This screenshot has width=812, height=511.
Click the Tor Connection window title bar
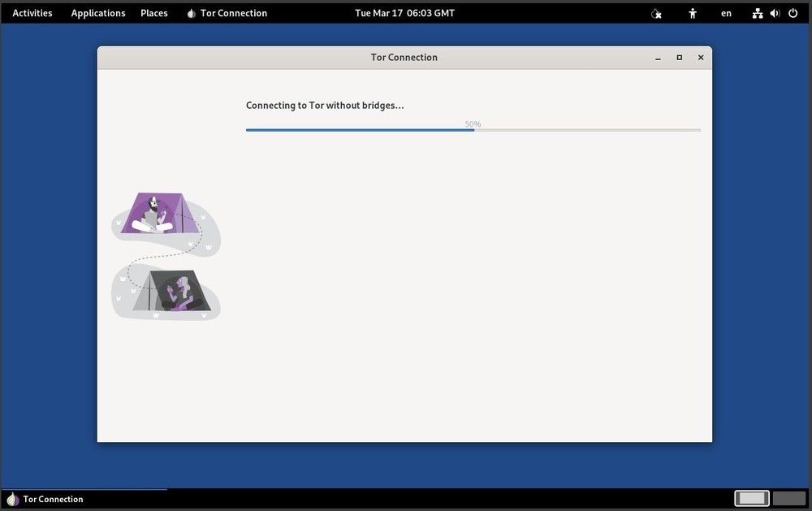pyautogui.click(x=404, y=57)
